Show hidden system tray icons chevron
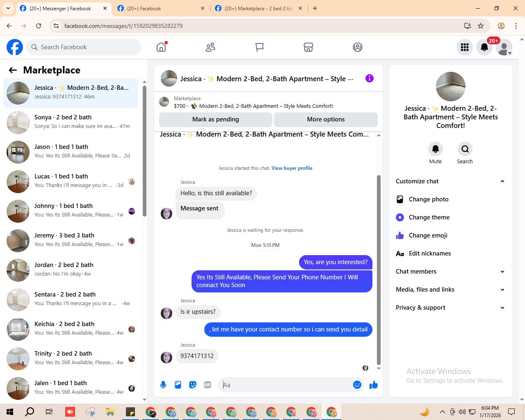Image resolution: width=525 pixels, height=420 pixels. 442,412
